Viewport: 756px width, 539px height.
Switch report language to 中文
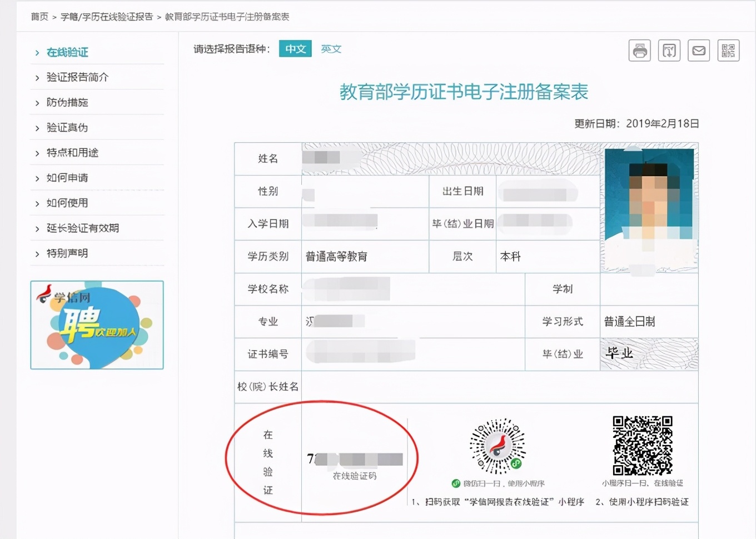click(295, 49)
